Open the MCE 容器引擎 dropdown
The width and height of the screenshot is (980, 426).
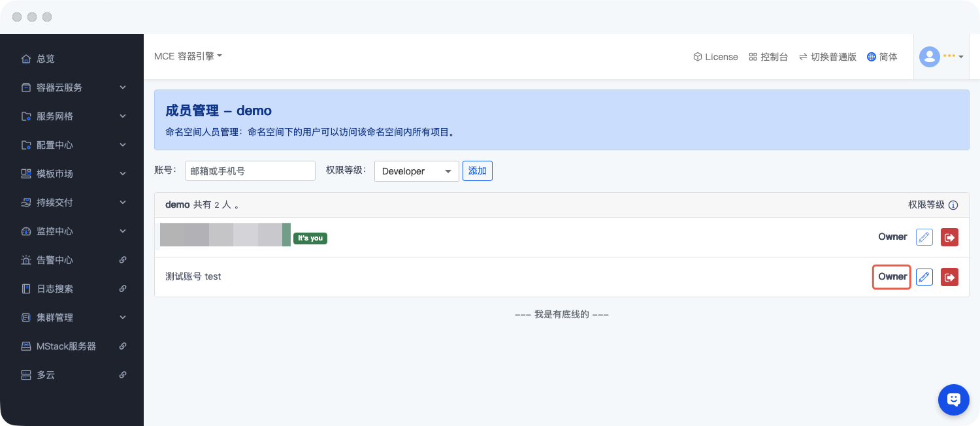point(188,56)
